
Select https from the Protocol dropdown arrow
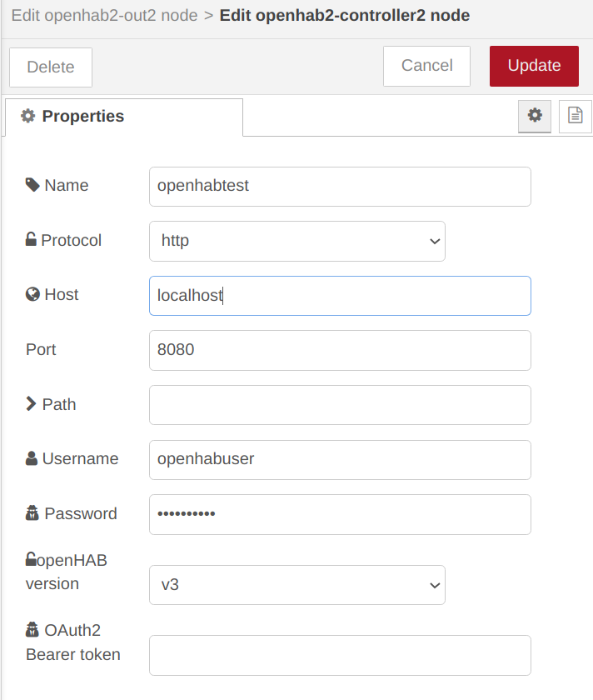434,241
